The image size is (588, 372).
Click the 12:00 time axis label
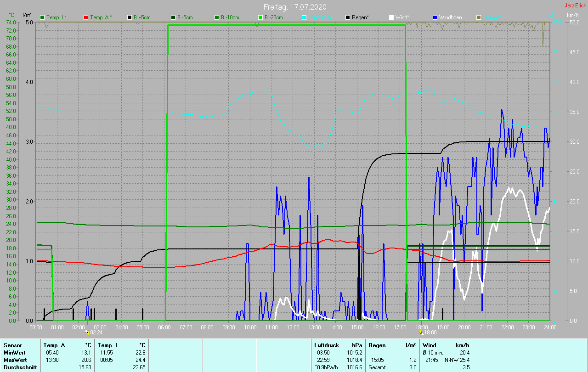coord(293,327)
